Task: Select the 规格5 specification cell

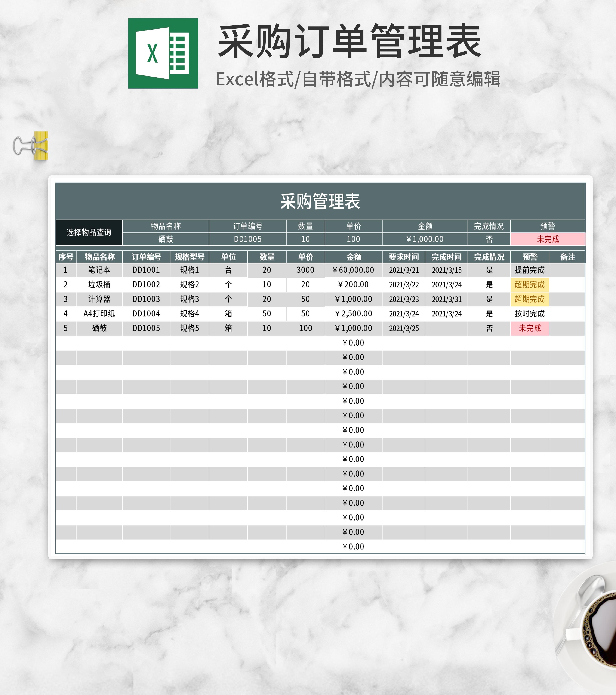Action: pos(191,328)
